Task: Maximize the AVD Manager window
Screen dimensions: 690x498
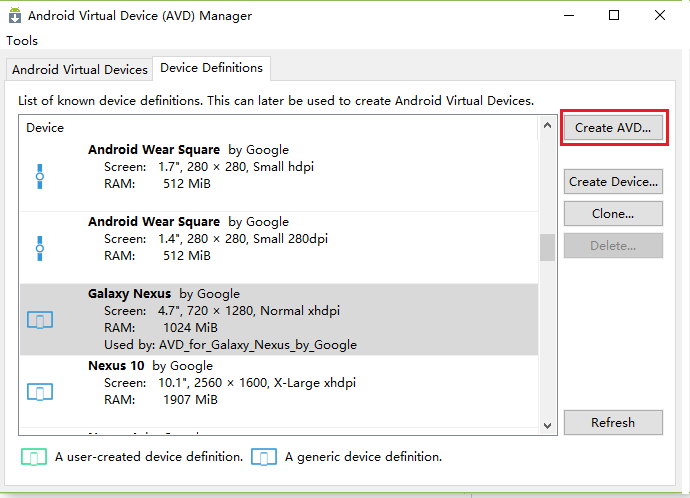Action: [x=614, y=15]
